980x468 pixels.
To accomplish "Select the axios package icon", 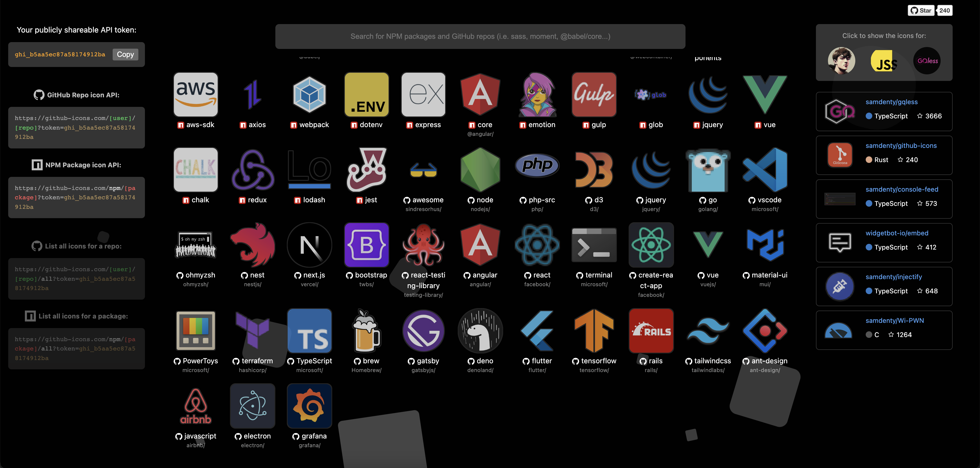I will (253, 94).
